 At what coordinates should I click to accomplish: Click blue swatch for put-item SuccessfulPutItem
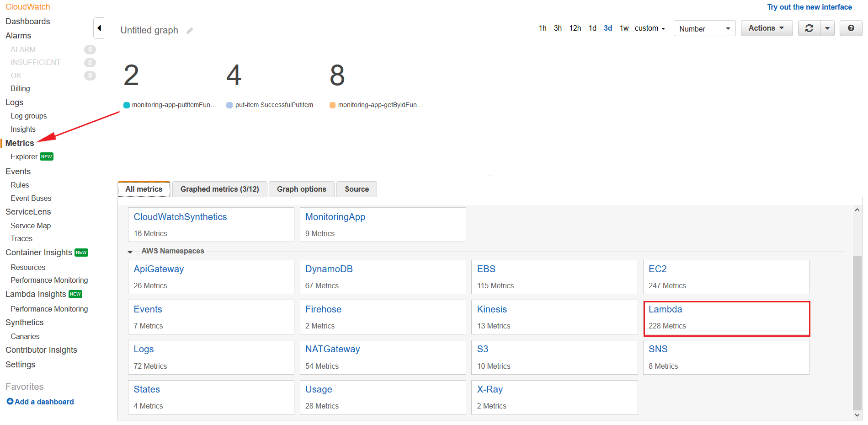pos(229,105)
